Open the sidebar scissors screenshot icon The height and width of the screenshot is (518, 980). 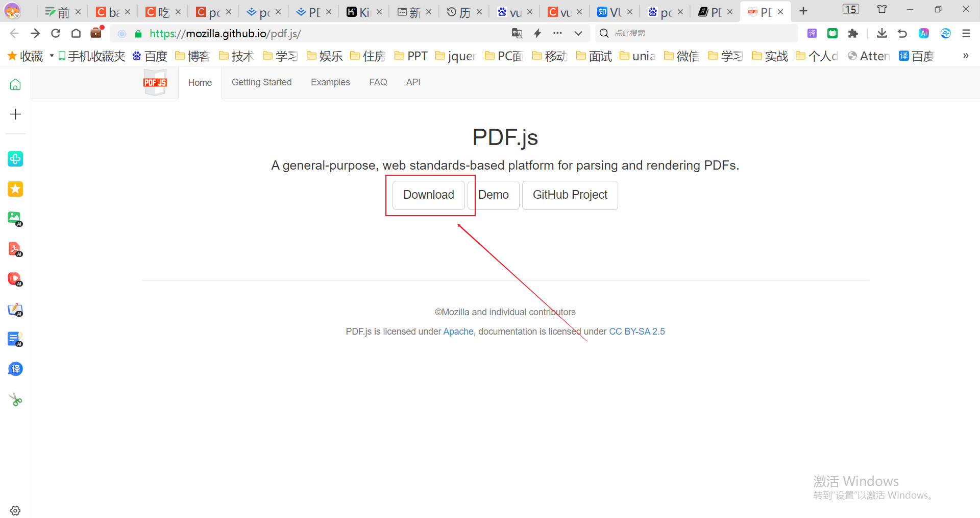click(15, 399)
